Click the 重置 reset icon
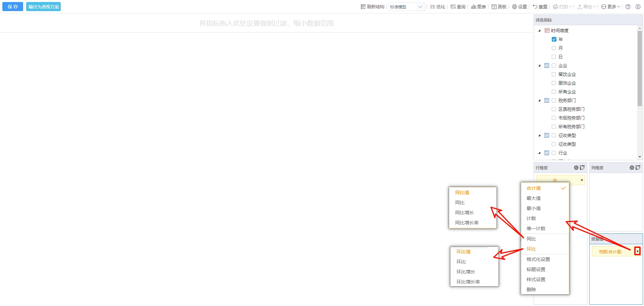This screenshot has width=644, height=306. [535, 7]
